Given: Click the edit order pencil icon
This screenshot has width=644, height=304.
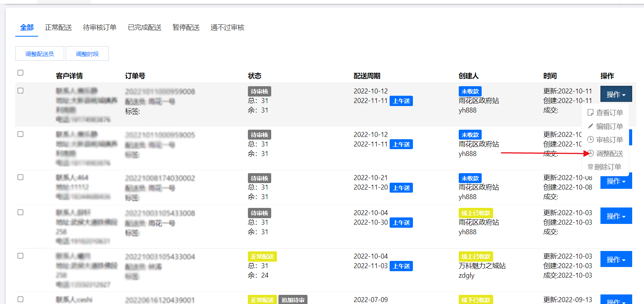Looking at the screenshot, I should 591,126.
